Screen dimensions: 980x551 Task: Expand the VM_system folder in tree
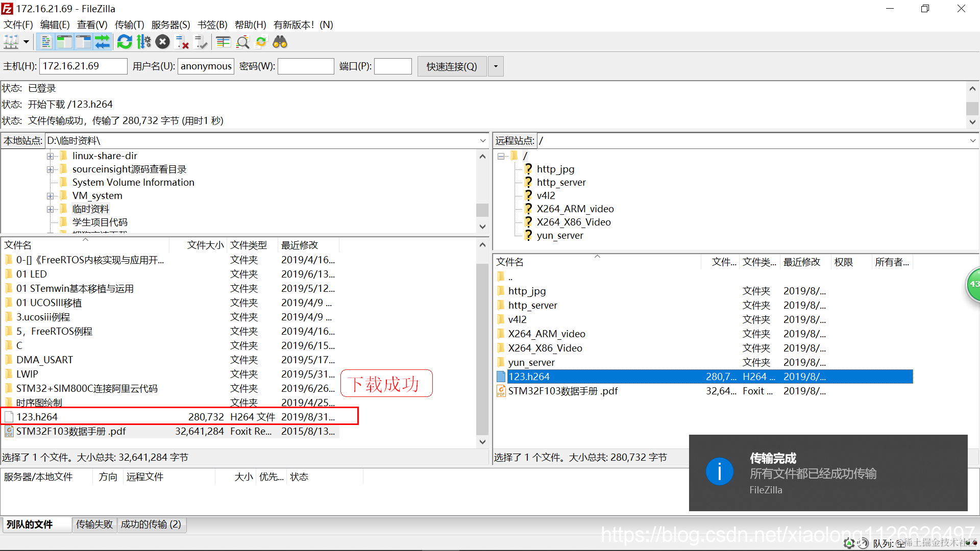(x=50, y=196)
